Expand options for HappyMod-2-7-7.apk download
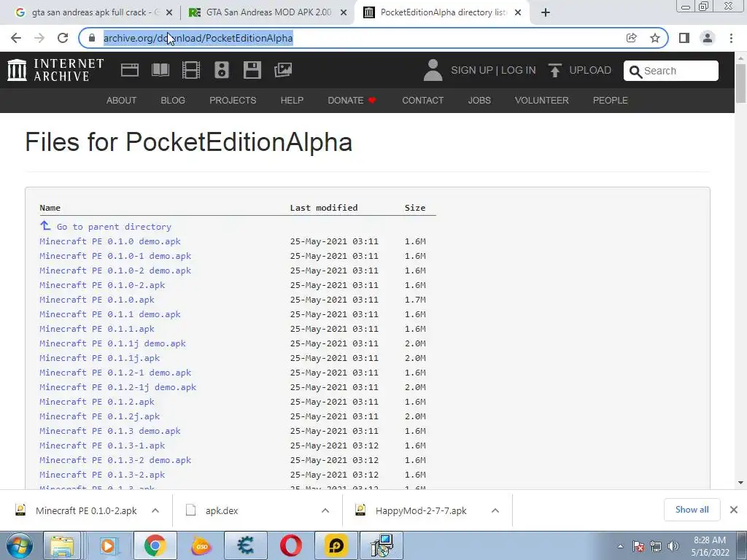747x560 pixels. coord(495,510)
